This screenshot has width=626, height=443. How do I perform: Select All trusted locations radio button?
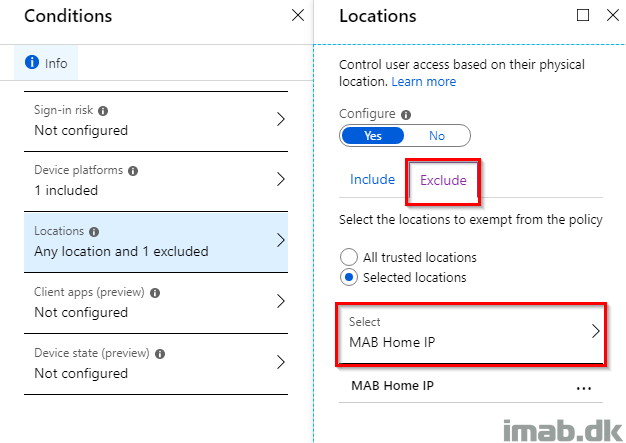[x=349, y=257]
